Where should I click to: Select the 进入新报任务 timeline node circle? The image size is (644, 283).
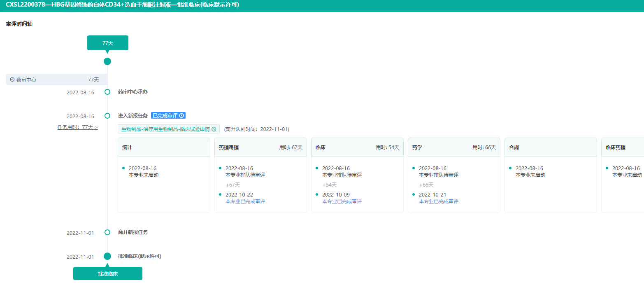point(107,116)
